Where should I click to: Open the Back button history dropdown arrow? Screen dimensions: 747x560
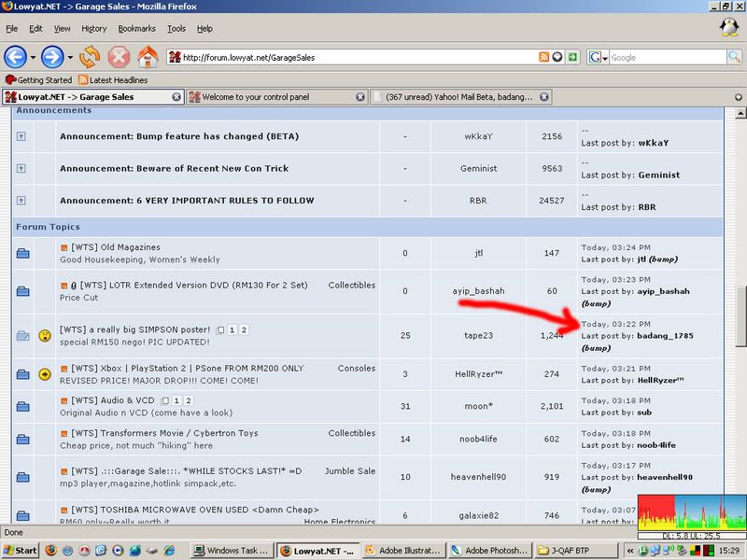(33, 57)
